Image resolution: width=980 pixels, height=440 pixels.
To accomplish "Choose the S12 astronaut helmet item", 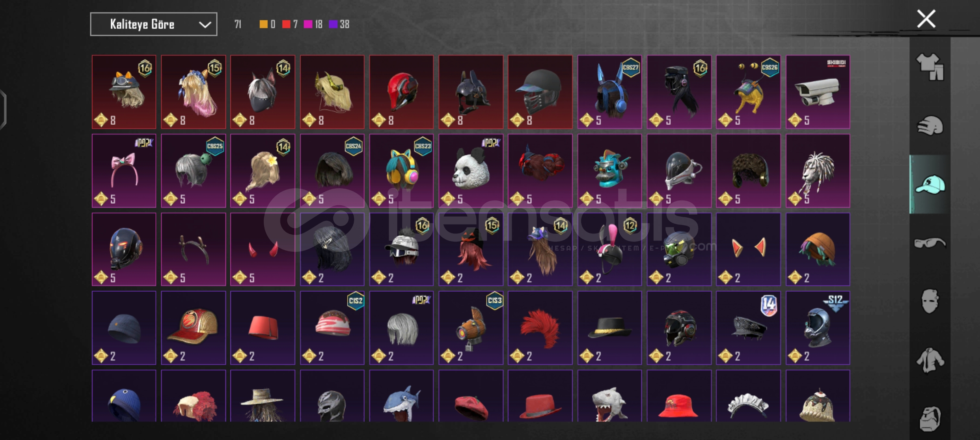I will point(818,328).
